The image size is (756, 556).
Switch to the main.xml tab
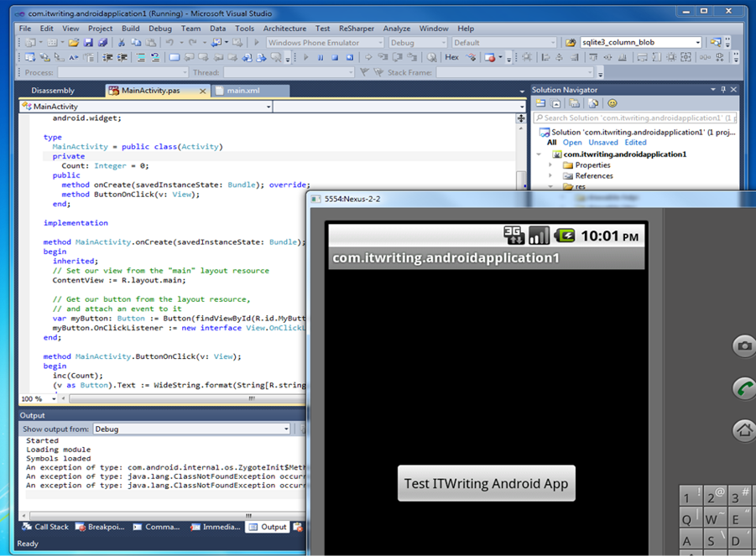pyautogui.click(x=242, y=91)
